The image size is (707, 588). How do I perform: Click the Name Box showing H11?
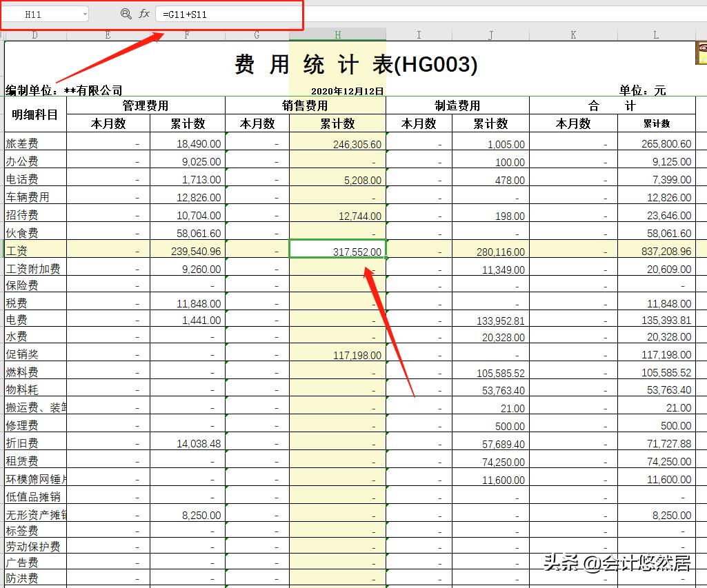[x=38, y=13]
